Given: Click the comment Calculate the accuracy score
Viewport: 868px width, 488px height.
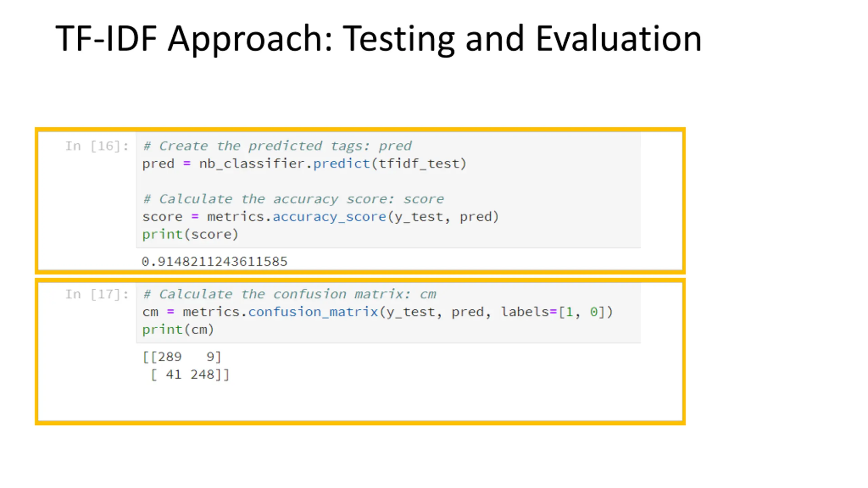Looking at the screenshot, I should (x=293, y=199).
